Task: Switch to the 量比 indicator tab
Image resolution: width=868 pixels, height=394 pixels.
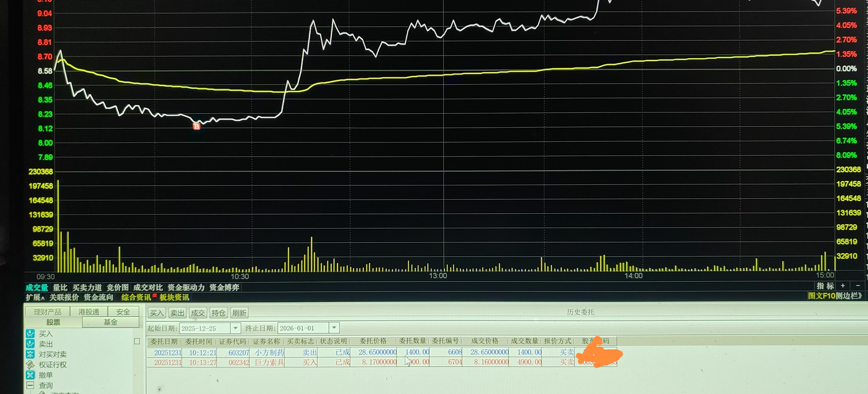Action: coord(60,287)
